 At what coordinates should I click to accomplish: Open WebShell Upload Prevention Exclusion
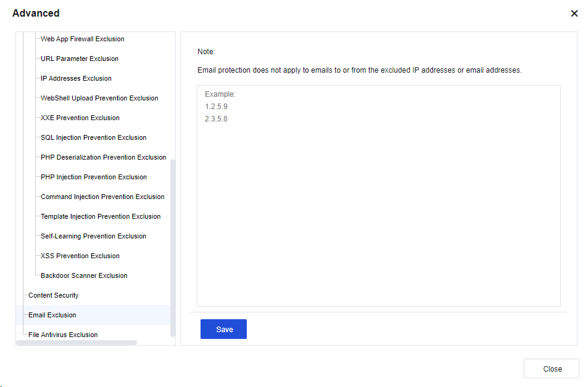click(x=99, y=98)
